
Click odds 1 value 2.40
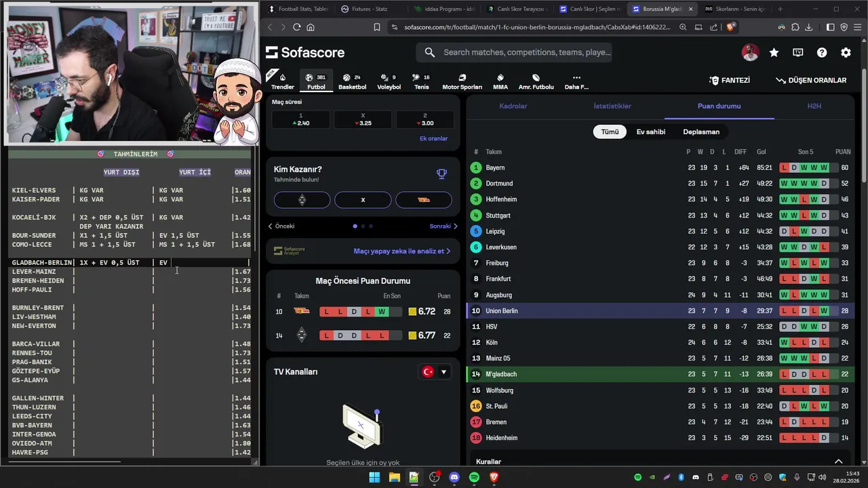(301, 119)
